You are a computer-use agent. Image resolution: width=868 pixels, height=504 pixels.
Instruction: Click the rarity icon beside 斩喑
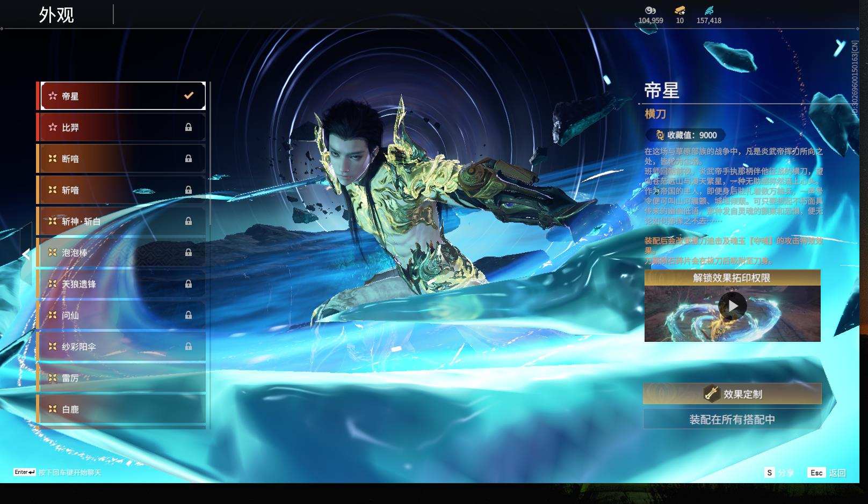(x=53, y=190)
